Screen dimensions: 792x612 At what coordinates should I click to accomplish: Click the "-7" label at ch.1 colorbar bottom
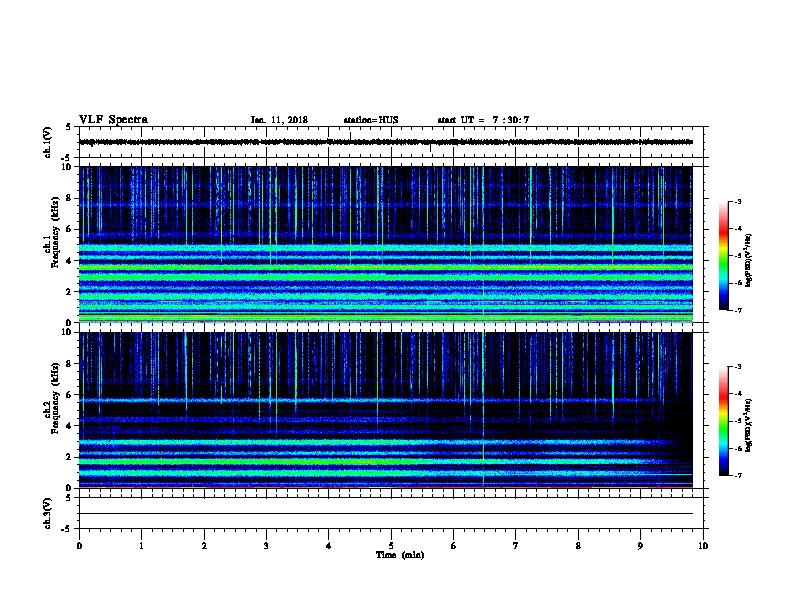[738, 310]
